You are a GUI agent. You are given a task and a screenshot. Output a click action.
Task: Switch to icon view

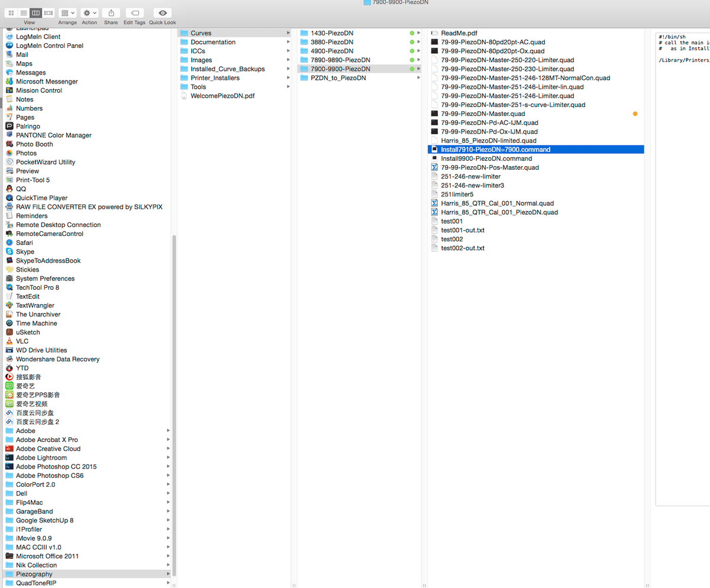[11, 12]
